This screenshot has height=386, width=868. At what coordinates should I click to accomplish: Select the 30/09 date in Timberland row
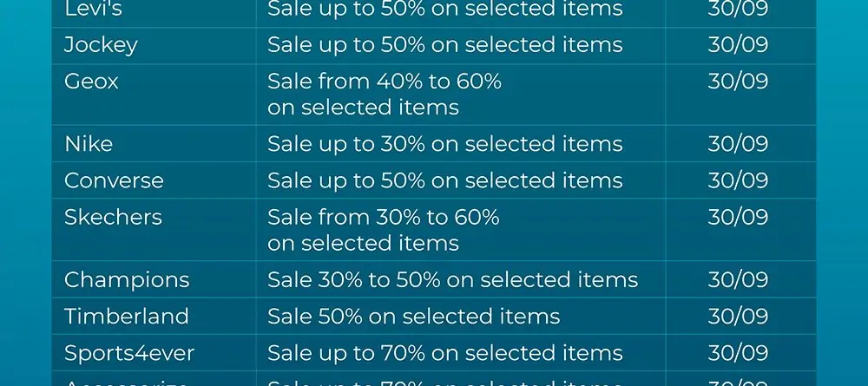738,317
